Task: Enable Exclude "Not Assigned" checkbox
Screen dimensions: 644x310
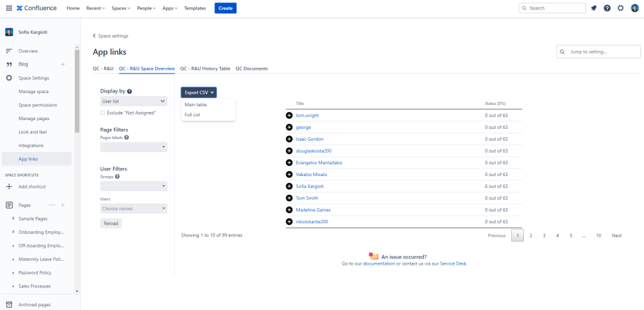Action: click(103, 113)
